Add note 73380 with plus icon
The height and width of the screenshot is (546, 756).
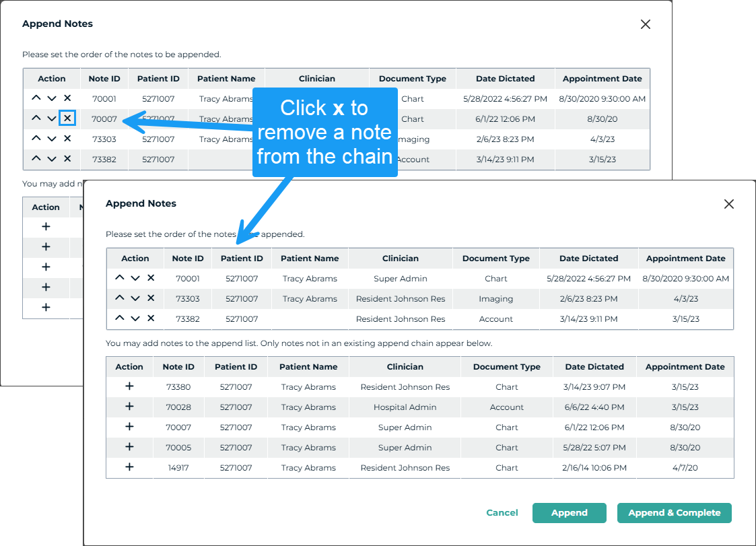coord(129,386)
